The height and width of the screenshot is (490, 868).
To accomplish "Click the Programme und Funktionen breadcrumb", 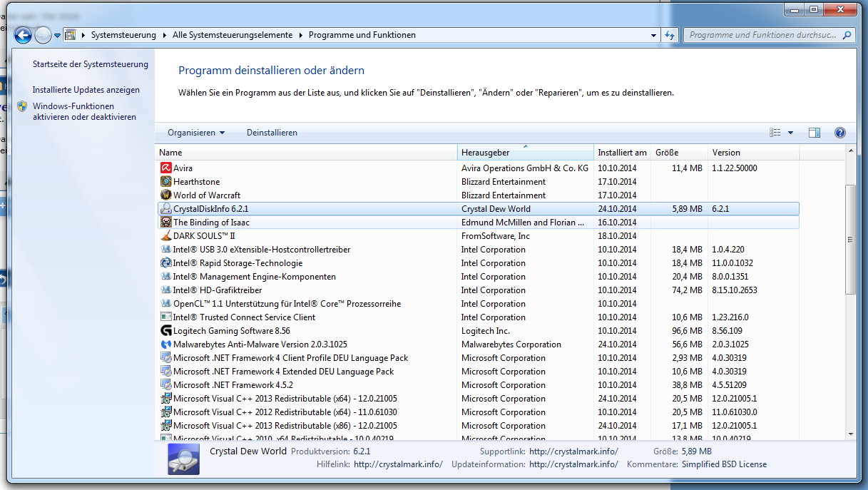I will pyautogui.click(x=362, y=35).
